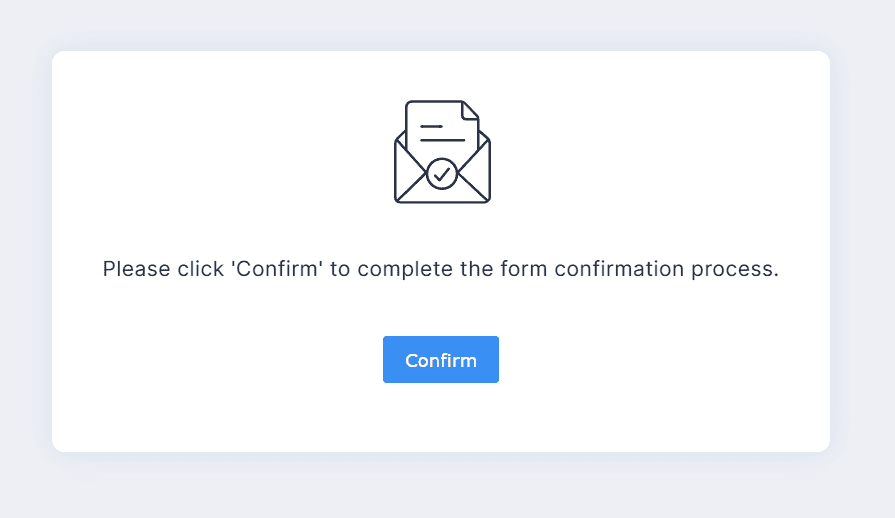Click the top line on the document icon
This screenshot has height=518, width=895.
point(431,127)
